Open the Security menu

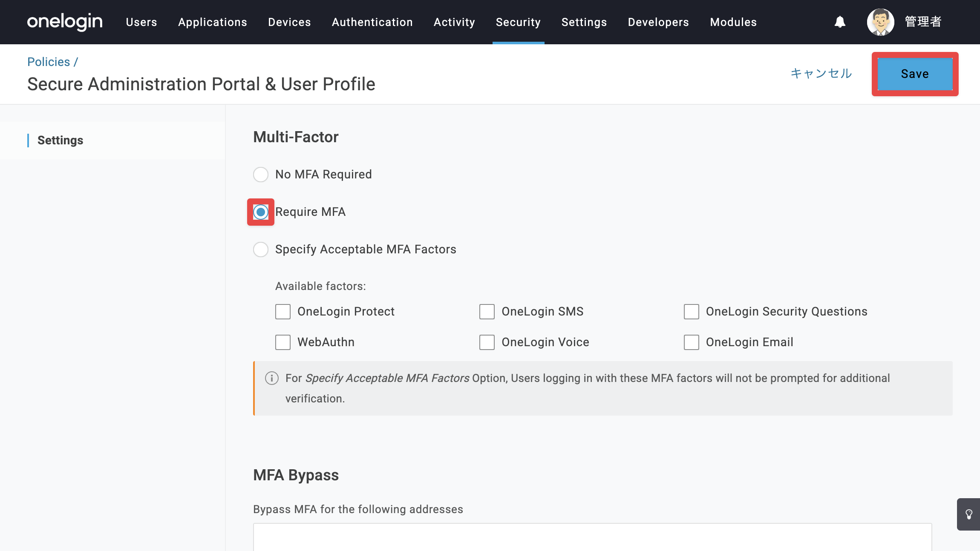(x=518, y=22)
